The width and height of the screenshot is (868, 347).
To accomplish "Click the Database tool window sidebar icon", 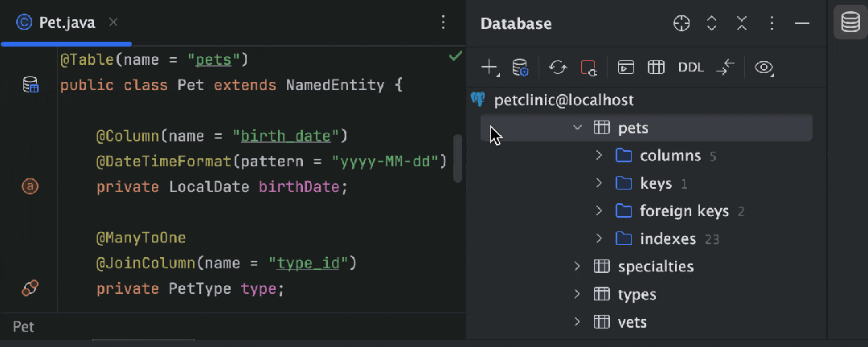I will (850, 23).
